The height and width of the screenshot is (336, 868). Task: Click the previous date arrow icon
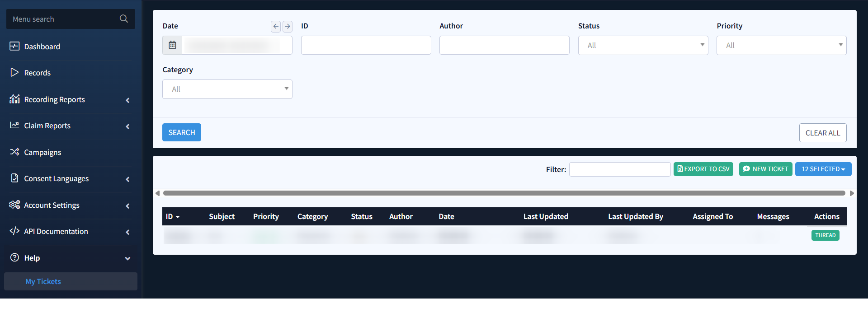pyautogui.click(x=276, y=26)
